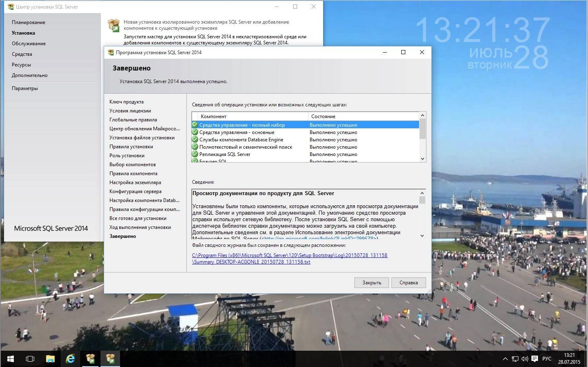
Task: Open the volume tray icon
Action: click(525, 359)
